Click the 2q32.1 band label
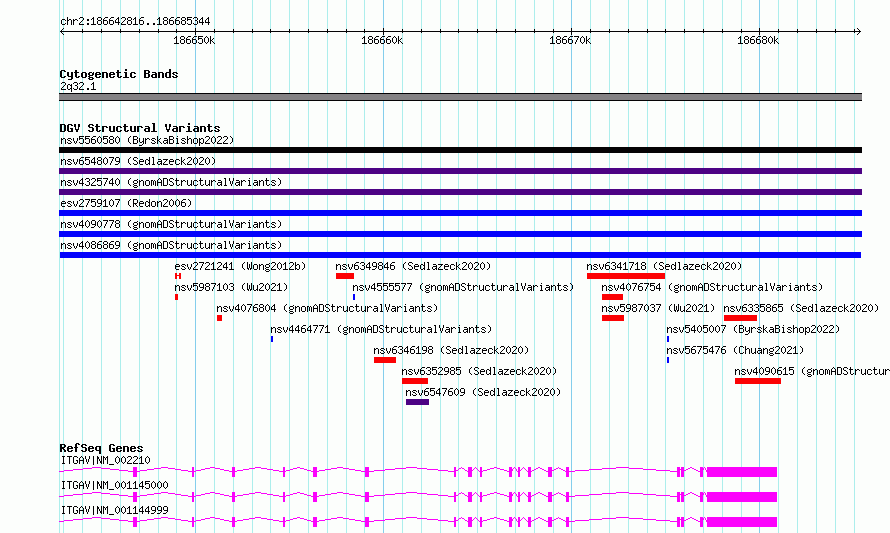 point(78,86)
